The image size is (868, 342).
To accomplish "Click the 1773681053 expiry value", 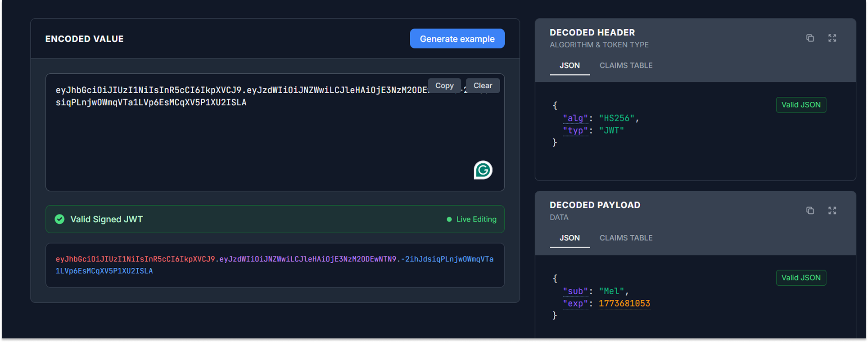I will (x=624, y=304).
